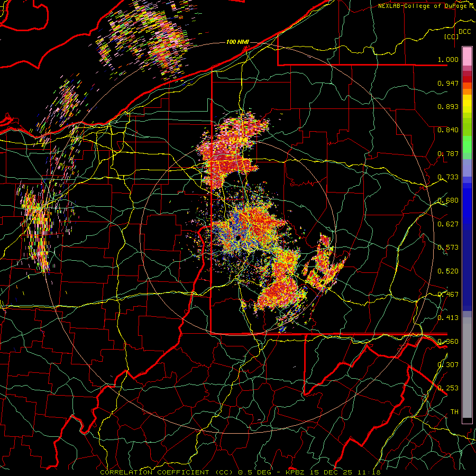Select the 50 NMI range ring label
476x476 pixels.
coord(237,140)
